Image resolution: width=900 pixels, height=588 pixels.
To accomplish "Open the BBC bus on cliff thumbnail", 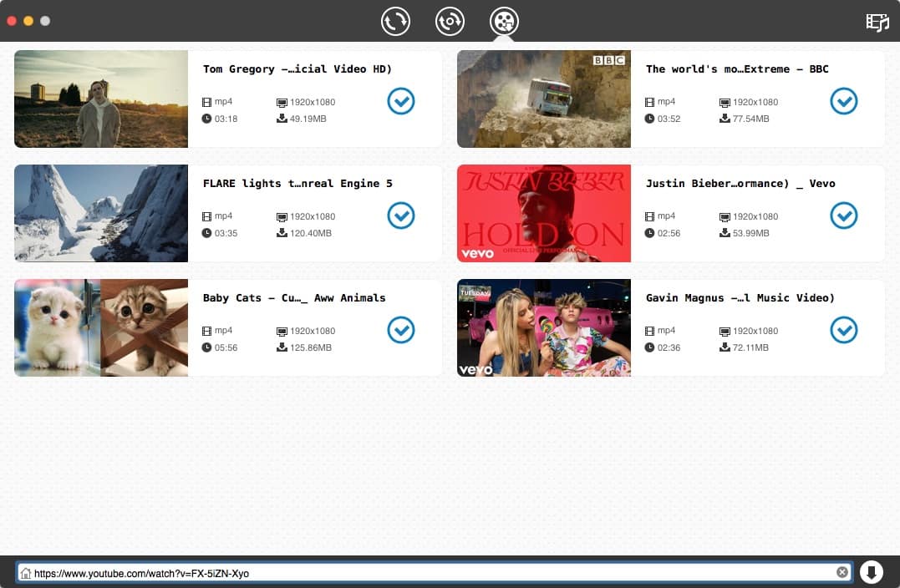I will click(543, 99).
